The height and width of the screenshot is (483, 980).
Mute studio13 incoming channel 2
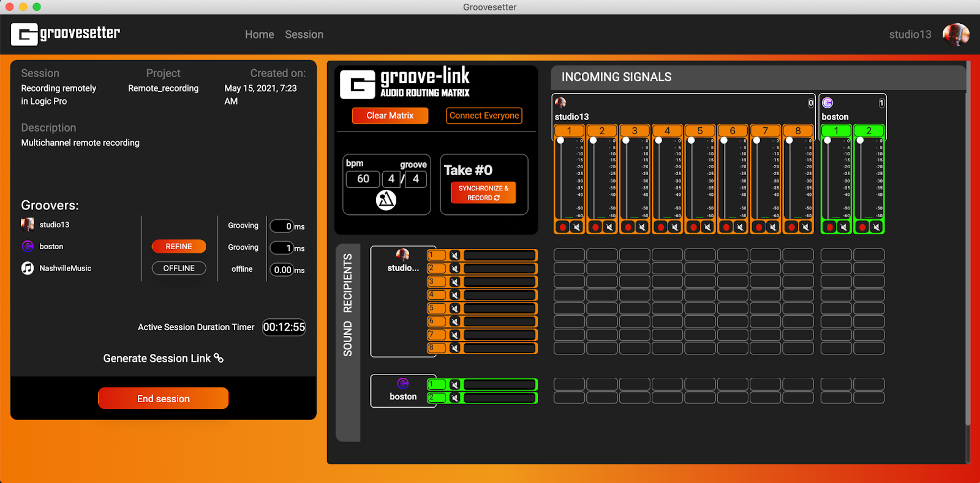point(609,227)
